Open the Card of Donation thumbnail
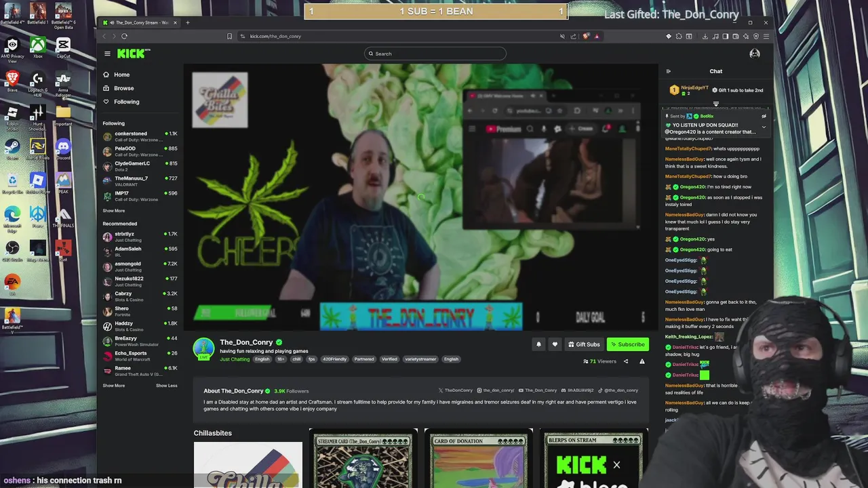The height and width of the screenshot is (488, 868). 478,458
